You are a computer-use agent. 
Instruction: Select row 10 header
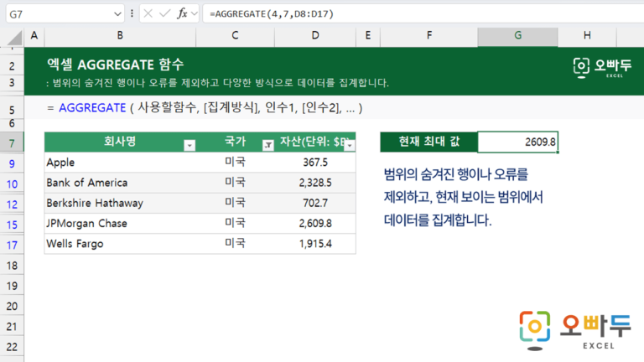point(12,184)
